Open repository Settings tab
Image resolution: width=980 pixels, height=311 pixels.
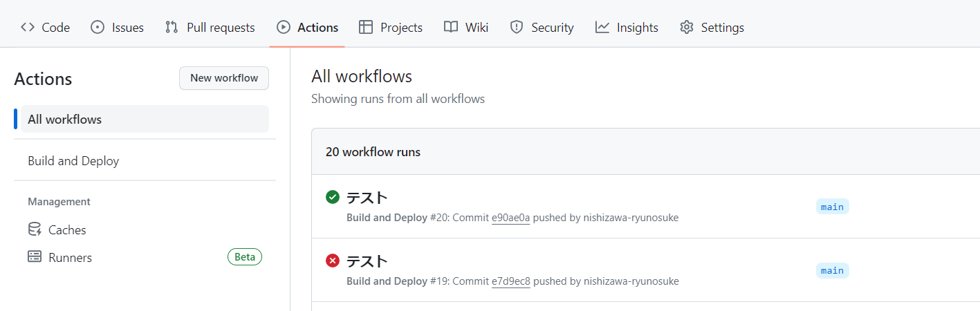click(712, 28)
